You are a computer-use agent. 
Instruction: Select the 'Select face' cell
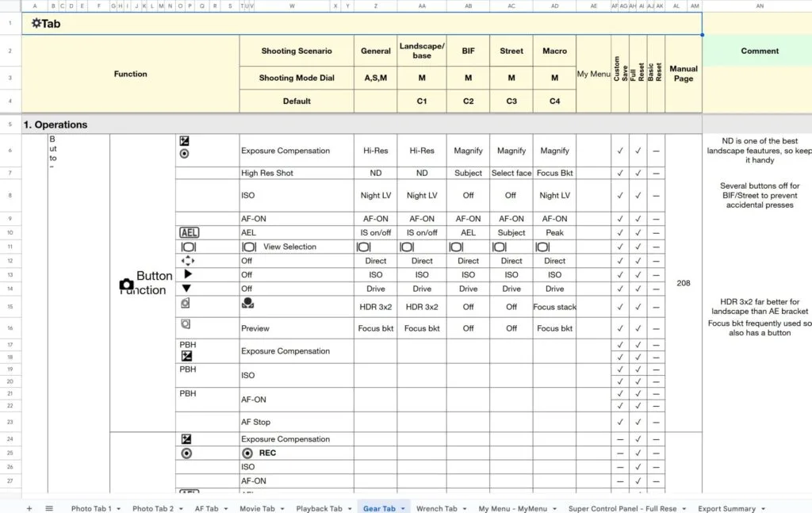pos(511,173)
